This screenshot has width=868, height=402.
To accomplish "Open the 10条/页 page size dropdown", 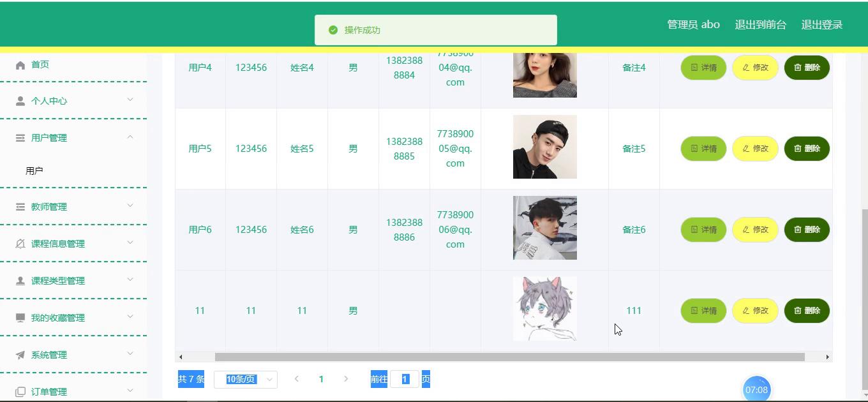I will (245, 380).
